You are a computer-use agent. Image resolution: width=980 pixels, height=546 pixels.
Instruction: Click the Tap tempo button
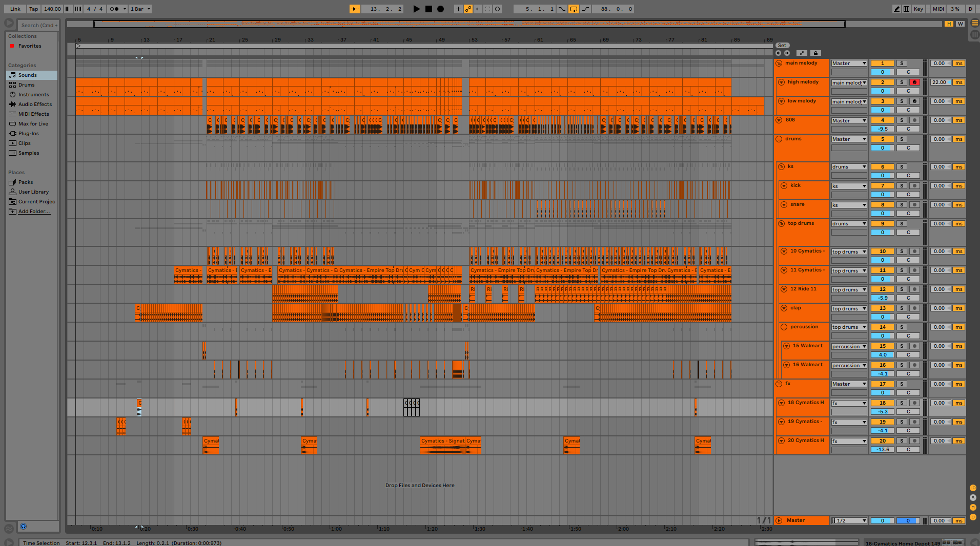(x=33, y=9)
